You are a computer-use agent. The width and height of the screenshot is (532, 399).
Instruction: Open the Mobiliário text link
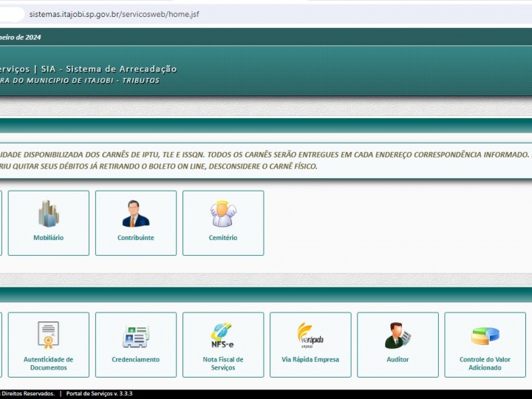49,238
